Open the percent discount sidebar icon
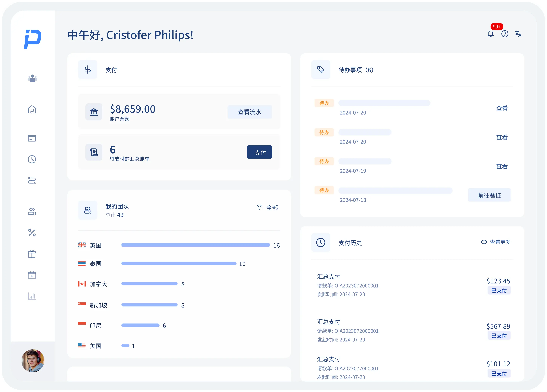The image size is (547, 392). point(32,233)
